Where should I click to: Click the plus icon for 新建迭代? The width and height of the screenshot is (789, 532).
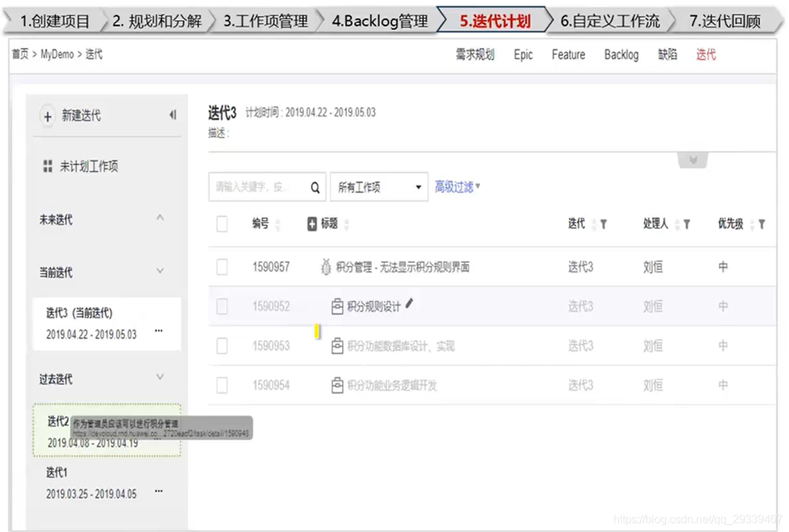pos(47,117)
